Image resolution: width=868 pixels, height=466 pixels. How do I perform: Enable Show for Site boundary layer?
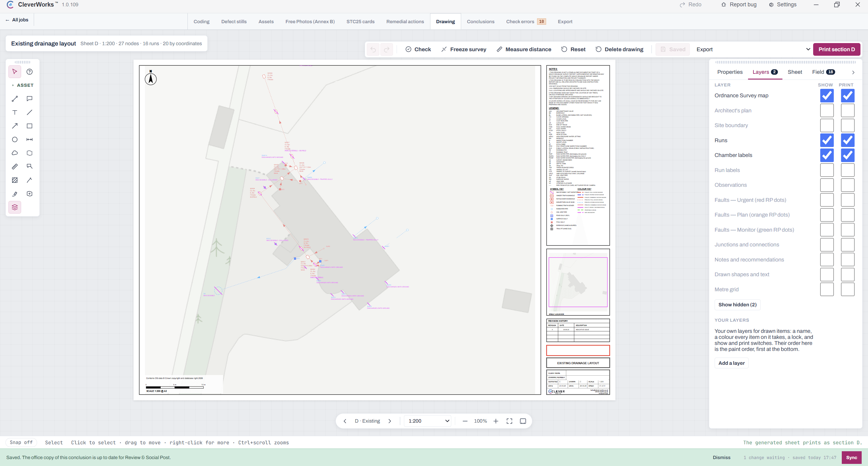coord(827,125)
